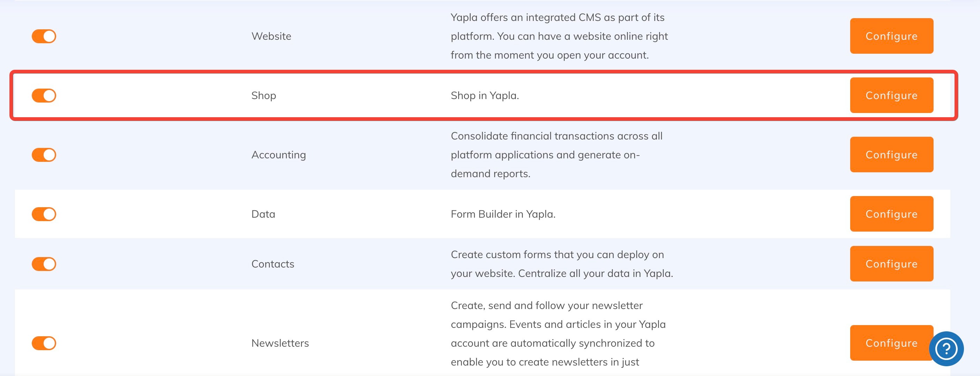Disable the Website app toggle
Viewport: 980px width, 376px height.
pos(44,36)
